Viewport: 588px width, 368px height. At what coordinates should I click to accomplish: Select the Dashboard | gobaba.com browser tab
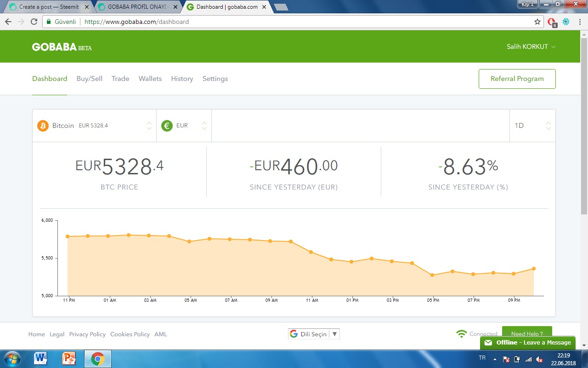pos(227,7)
